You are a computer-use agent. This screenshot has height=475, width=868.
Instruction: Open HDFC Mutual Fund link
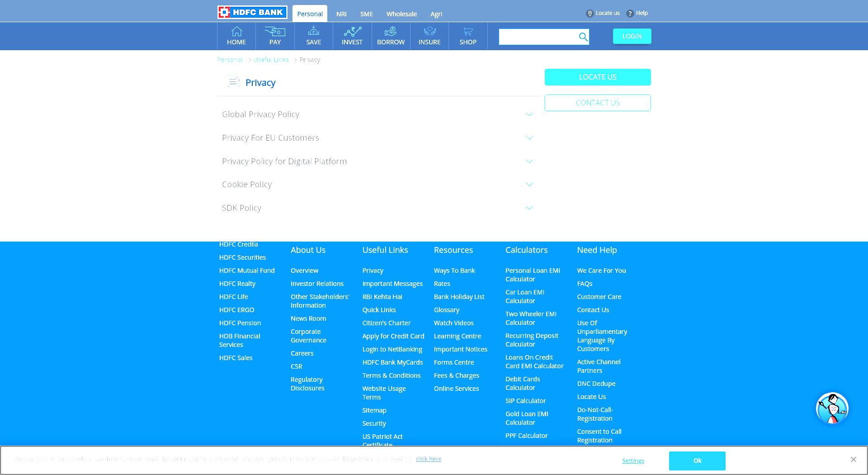point(247,271)
